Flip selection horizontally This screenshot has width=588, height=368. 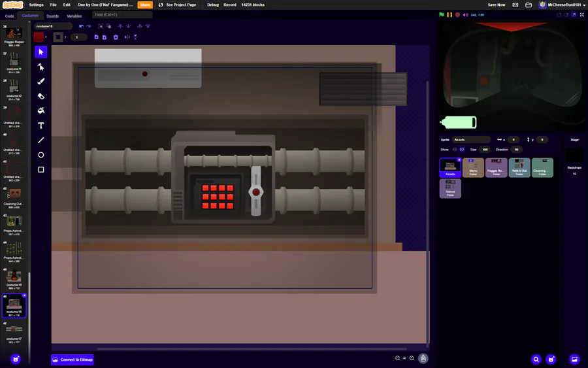click(x=127, y=37)
